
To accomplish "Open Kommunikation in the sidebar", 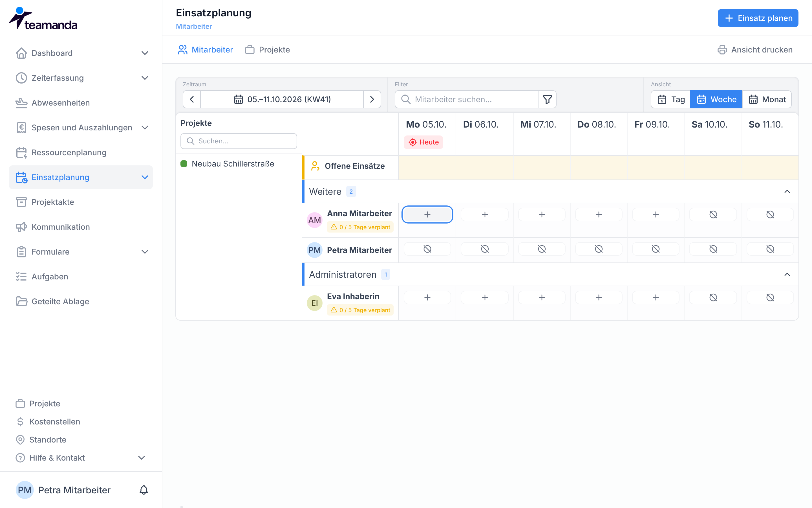I will click(81, 227).
